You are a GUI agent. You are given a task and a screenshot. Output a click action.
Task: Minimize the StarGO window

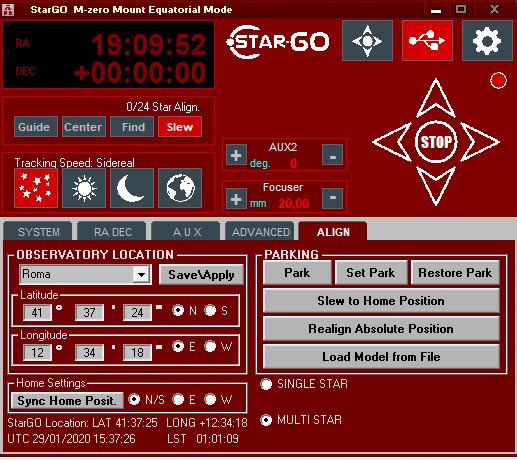click(x=436, y=10)
